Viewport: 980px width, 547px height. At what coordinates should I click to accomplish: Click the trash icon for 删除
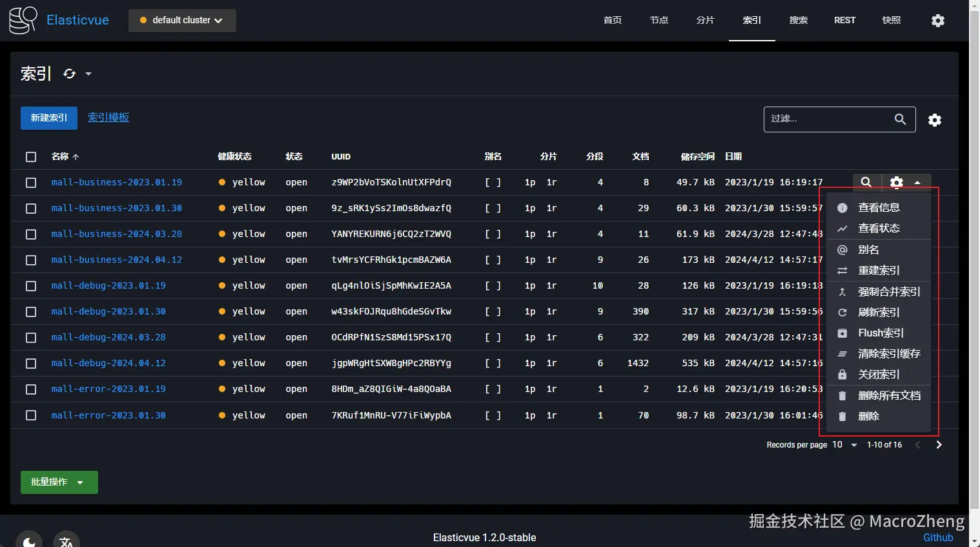pos(842,417)
